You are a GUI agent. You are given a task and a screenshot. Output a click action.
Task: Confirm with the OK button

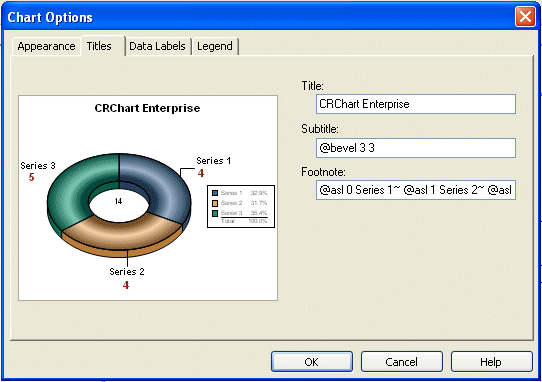(312, 362)
